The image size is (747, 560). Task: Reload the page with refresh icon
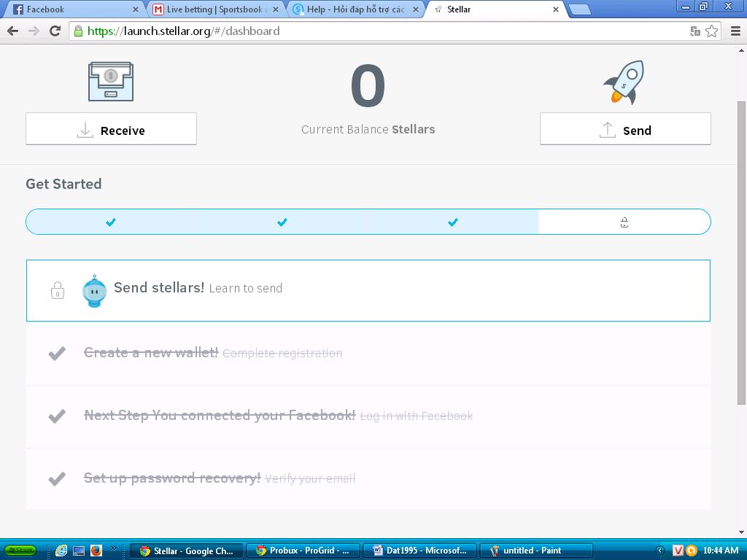pos(55,31)
